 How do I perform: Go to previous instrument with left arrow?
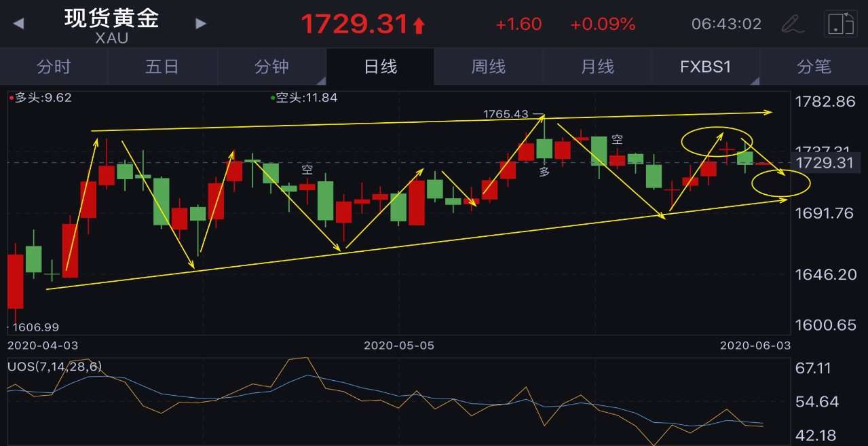[x=18, y=24]
